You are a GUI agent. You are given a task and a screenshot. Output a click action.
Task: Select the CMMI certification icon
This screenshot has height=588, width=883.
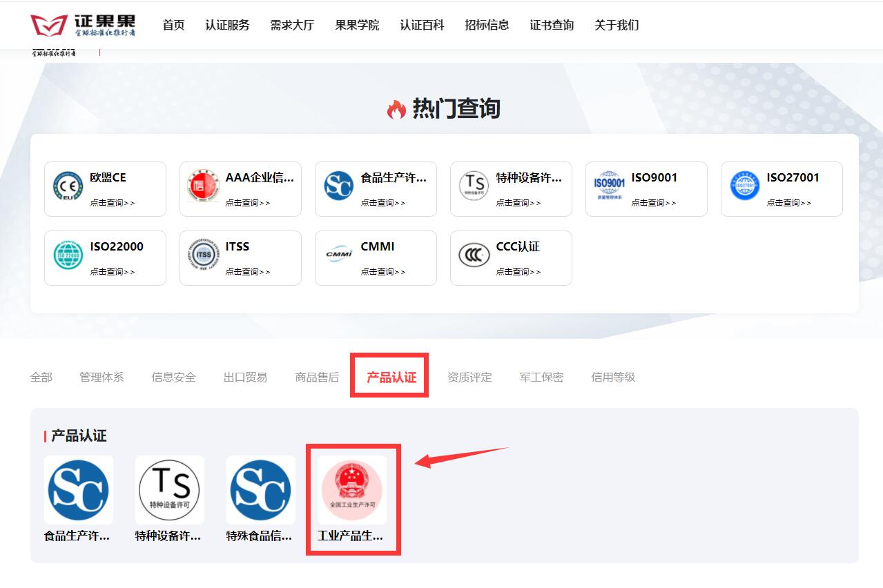pos(338,254)
